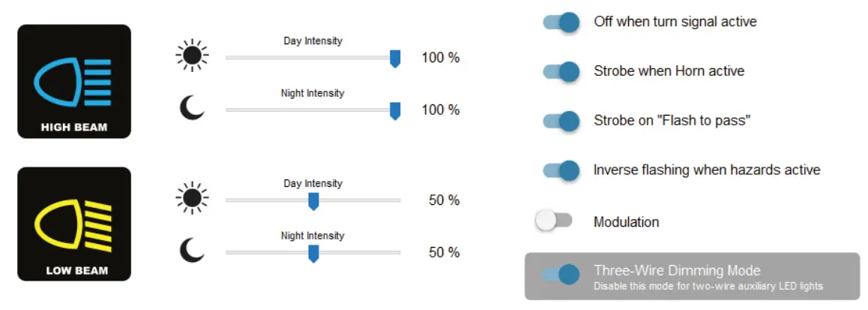Turn off Three-Wire Dimming Mode toggle

(561, 275)
